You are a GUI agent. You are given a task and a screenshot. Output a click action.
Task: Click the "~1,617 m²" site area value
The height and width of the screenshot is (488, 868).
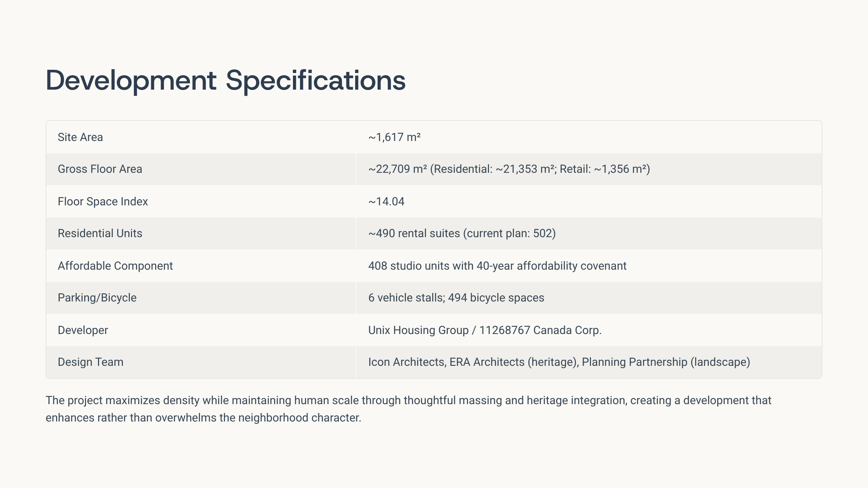pyautogui.click(x=394, y=137)
